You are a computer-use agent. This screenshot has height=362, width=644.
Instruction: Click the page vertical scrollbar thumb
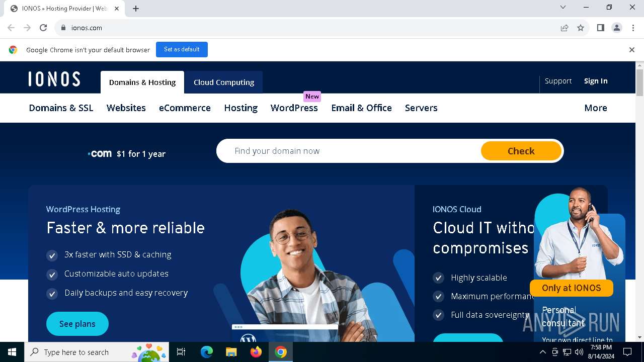point(639,82)
